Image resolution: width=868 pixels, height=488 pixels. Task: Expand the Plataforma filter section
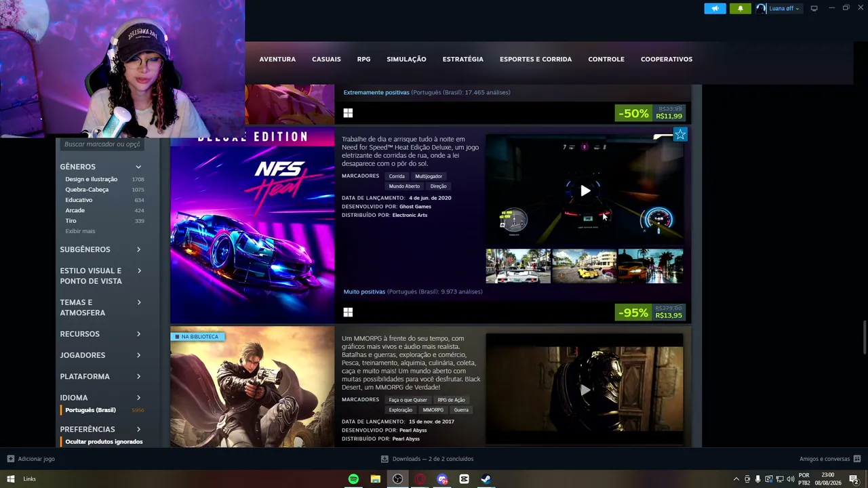click(x=100, y=376)
